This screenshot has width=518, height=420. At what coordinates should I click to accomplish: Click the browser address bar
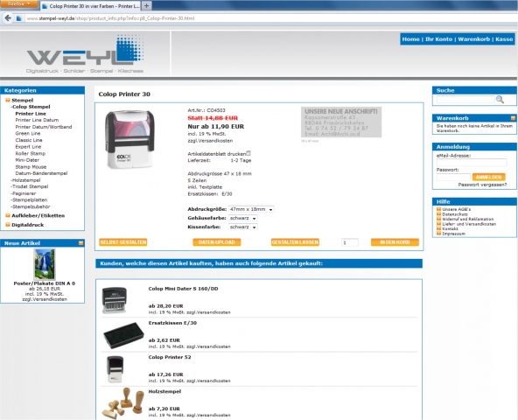[264, 18]
